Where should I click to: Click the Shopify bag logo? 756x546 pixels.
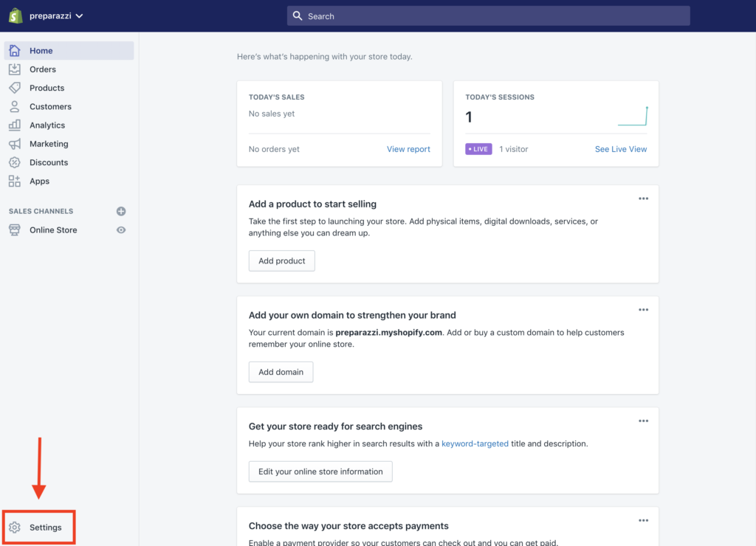(x=16, y=15)
